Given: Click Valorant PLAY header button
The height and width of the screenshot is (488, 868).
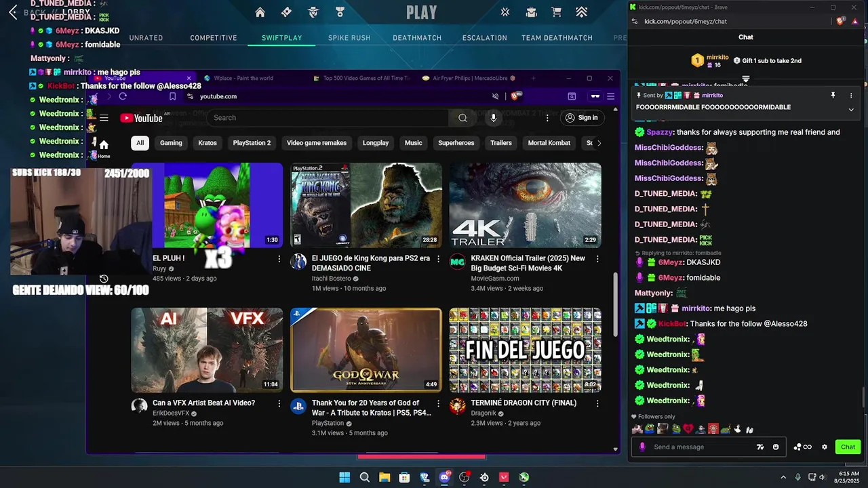Looking at the screenshot, I should tap(422, 12).
